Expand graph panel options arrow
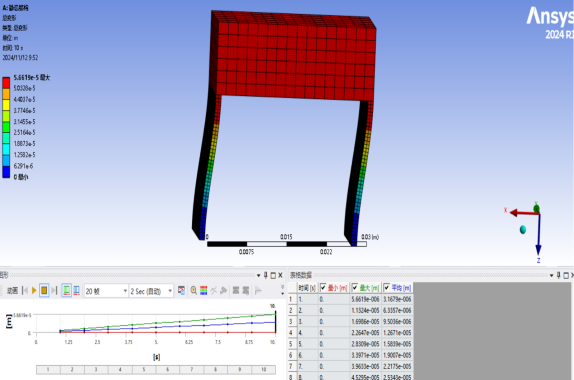Image resolution: width=574 pixels, height=380 pixels. click(x=258, y=275)
